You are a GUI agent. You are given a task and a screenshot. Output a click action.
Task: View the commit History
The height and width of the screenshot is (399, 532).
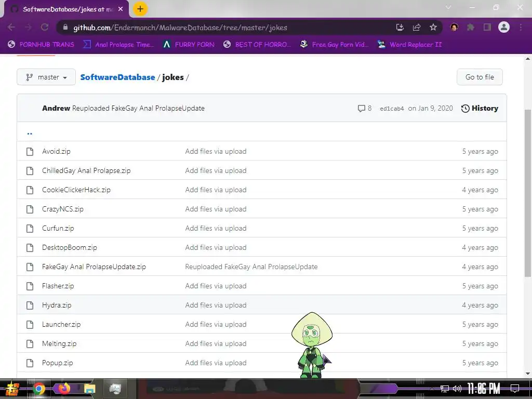480,108
